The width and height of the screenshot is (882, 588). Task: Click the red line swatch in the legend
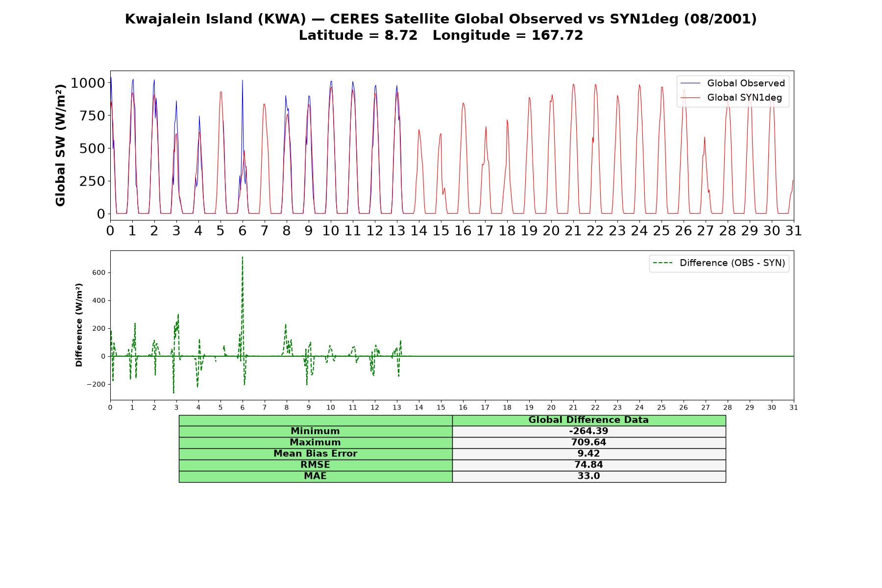click(690, 98)
